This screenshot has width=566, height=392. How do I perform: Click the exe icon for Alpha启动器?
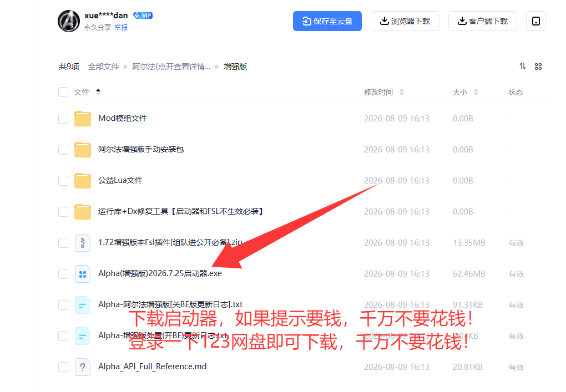point(83,274)
